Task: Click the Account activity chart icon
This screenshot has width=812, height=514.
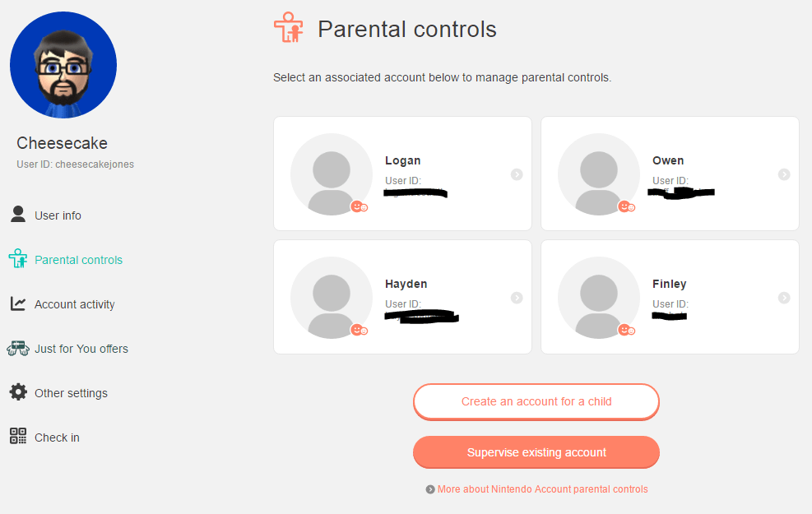Action: coord(18,303)
